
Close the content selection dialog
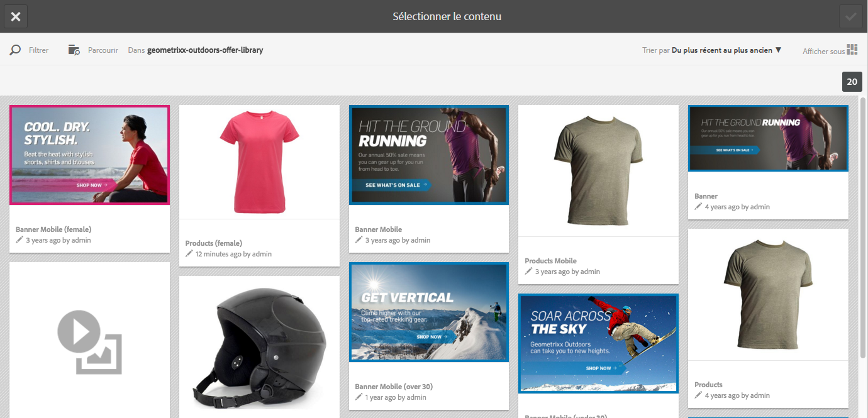pos(16,16)
